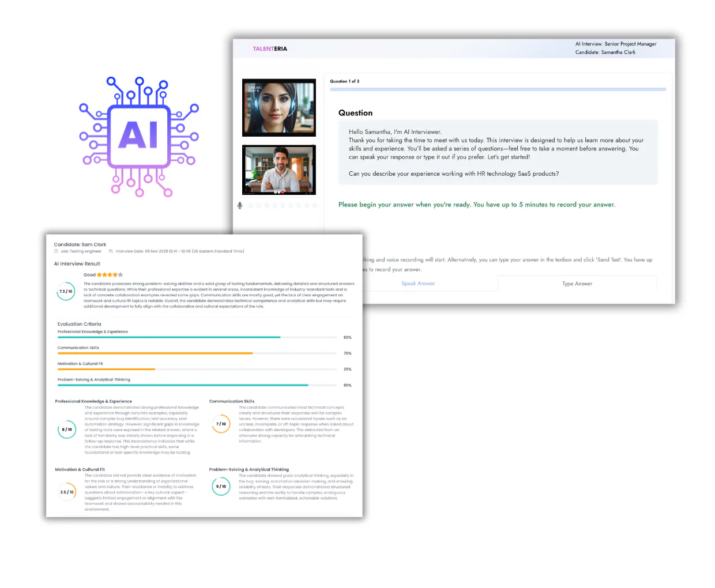This screenshot has height=588, width=715.
Task: Click the job briefcase icon beside Testing engineer
Action: pos(56,251)
